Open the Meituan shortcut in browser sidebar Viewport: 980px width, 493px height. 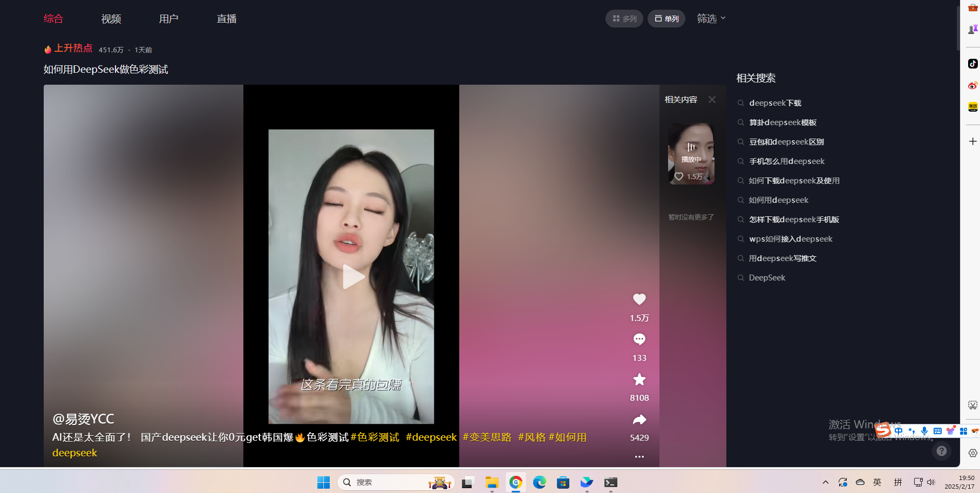point(972,107)
